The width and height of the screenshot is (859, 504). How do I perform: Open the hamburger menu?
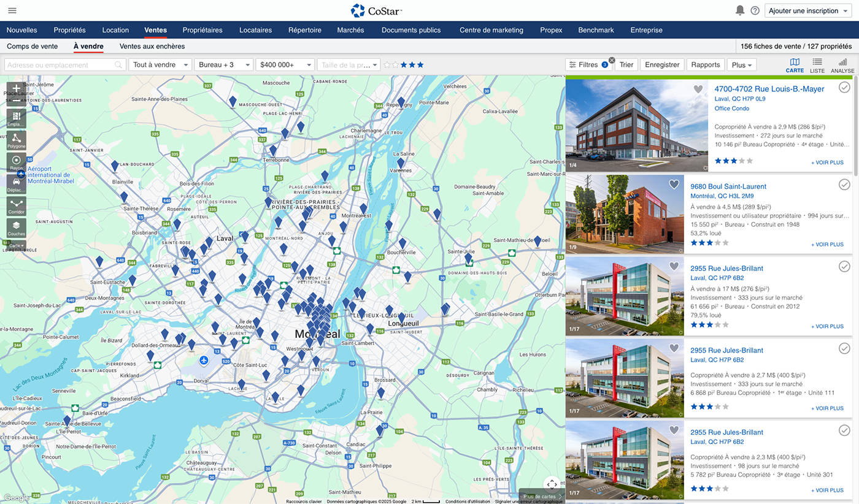click(12, 10)
